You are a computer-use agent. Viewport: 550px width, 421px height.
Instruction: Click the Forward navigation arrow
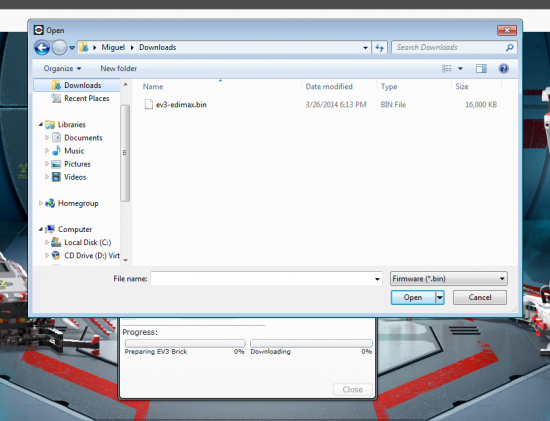click(x=59, y=48)
